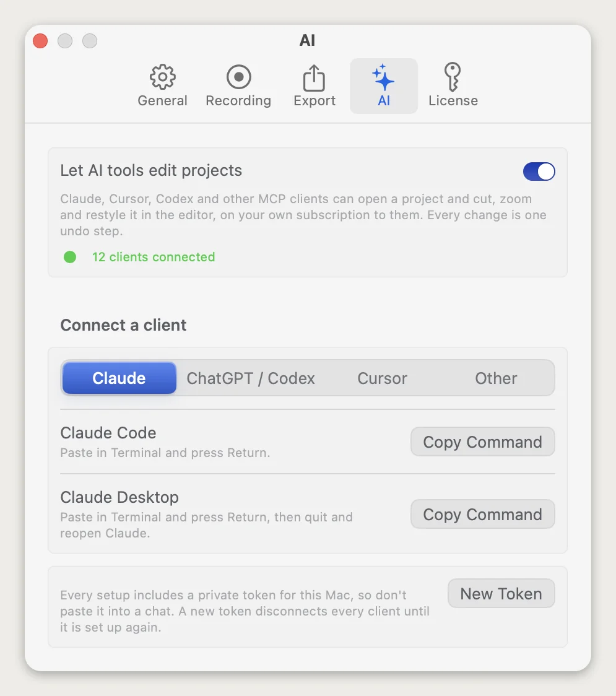The width and height of the screenshot is (616, 696).
Task: Toggle Let AI tools edit projects switch
Action: coord(539,172)
